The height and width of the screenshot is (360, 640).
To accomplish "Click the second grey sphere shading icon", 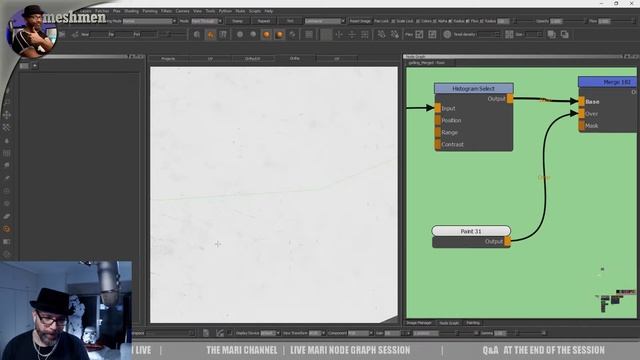I will [x=253, y=35].
